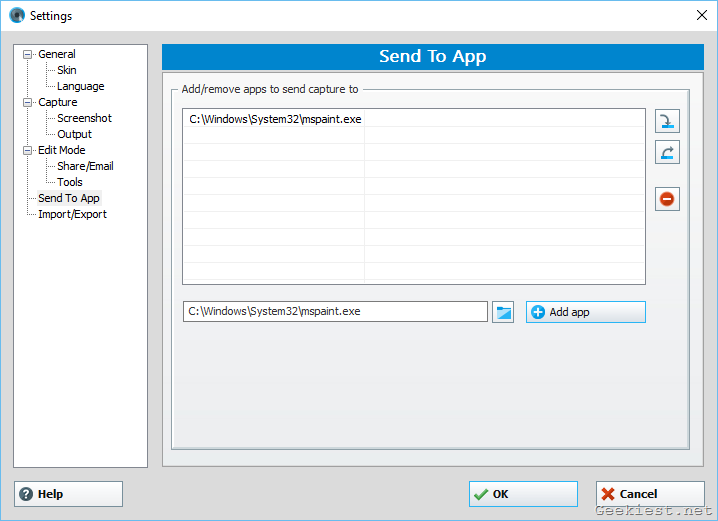The width and height of the screenshot is (718, 521).
Task: Click the Settings window title icon
Action: pos(16,16)
